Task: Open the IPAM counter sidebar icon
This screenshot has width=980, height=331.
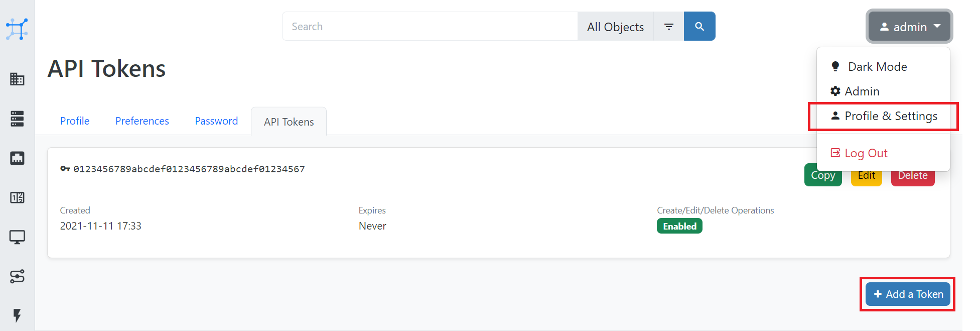Action: tap(17, 197)
